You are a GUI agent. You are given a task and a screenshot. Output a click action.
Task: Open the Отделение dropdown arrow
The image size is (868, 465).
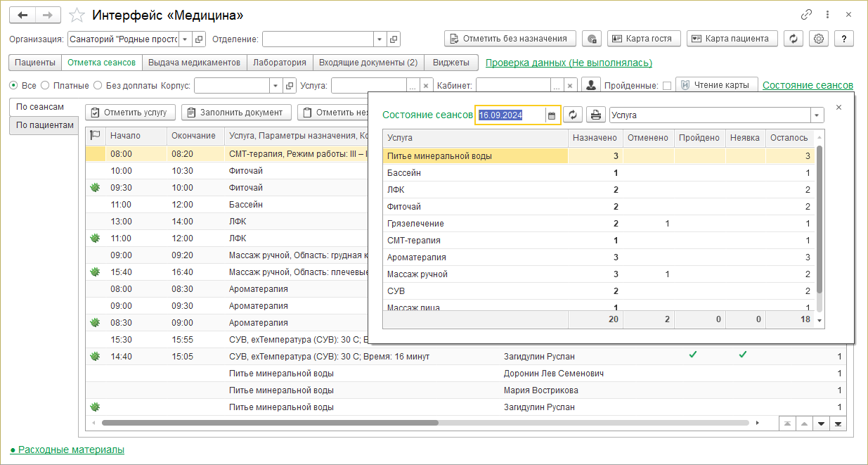pos(380,39)
